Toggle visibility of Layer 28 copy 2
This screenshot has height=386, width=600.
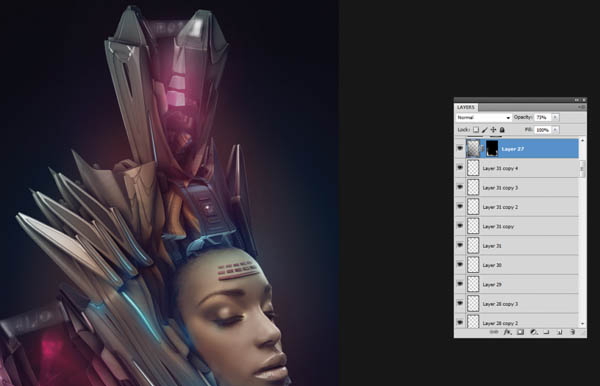(x=460, y=322)
